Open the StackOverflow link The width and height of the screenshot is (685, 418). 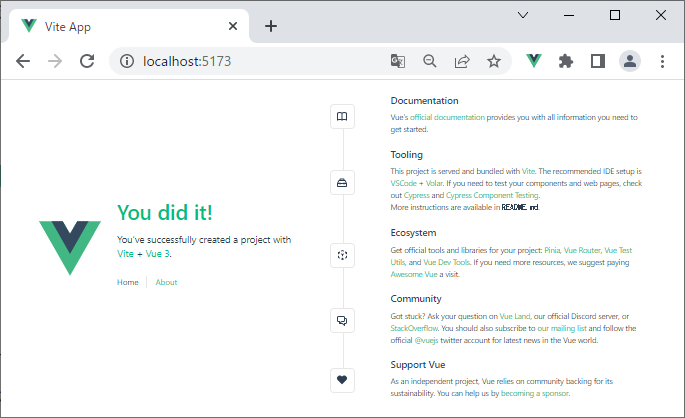pyautogui.click(x=414, y=328)
